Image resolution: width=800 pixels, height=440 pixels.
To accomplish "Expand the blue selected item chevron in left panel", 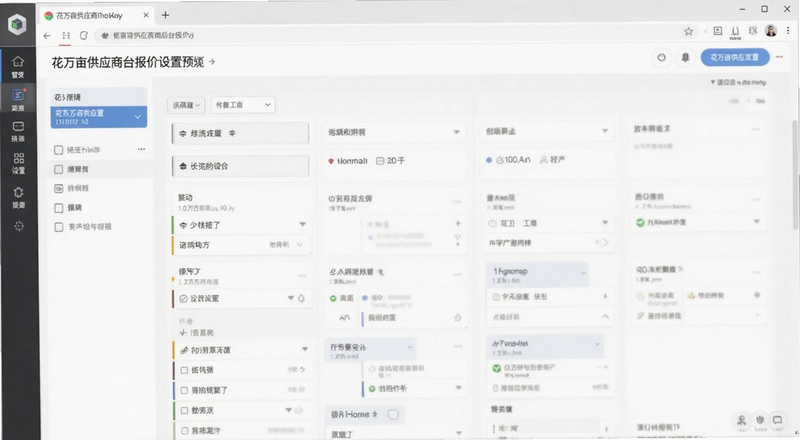I will [x=138, y=117].
